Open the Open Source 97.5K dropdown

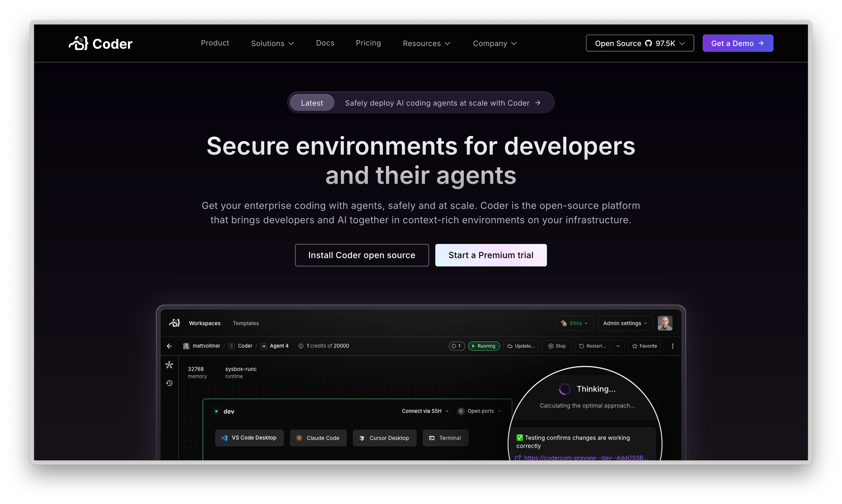(639, 43)
